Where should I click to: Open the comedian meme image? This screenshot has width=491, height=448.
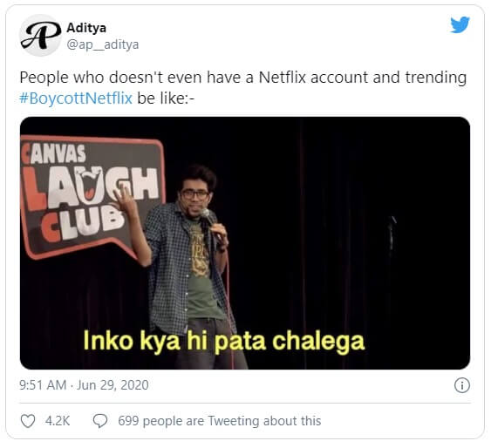(245, 243)
